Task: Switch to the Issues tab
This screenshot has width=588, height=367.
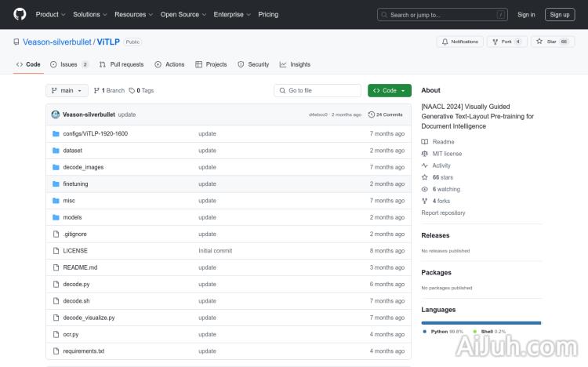Action: click(69, 64)
